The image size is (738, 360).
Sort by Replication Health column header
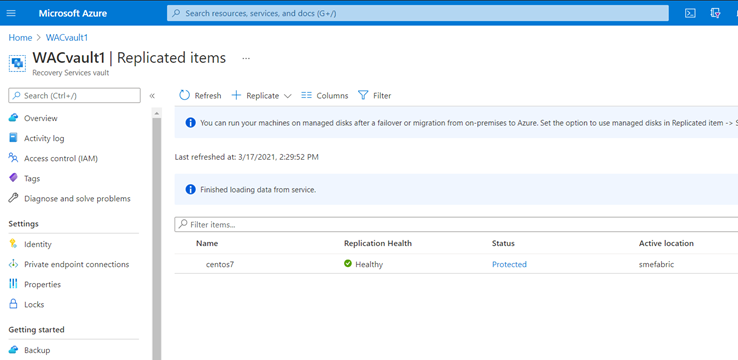378,243
